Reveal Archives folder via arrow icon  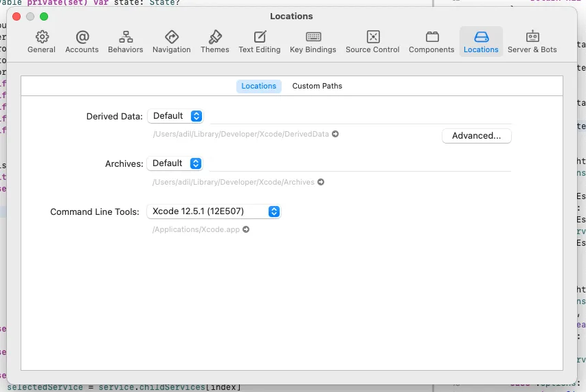(321, 182)
